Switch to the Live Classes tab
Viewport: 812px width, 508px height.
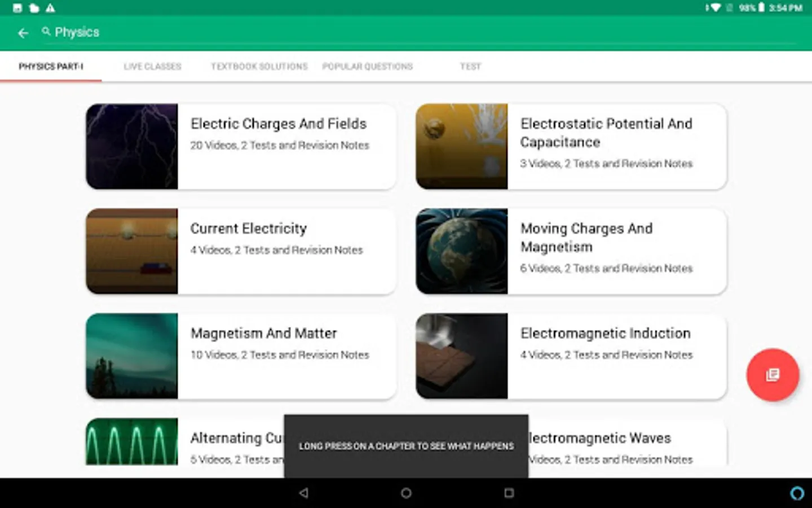click(x=152, y=67)
